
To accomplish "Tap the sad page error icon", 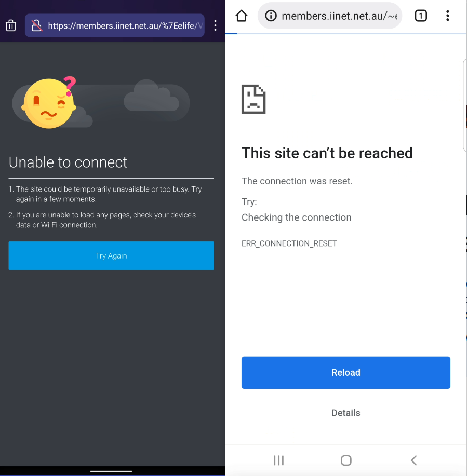I will tap(253, 99).
